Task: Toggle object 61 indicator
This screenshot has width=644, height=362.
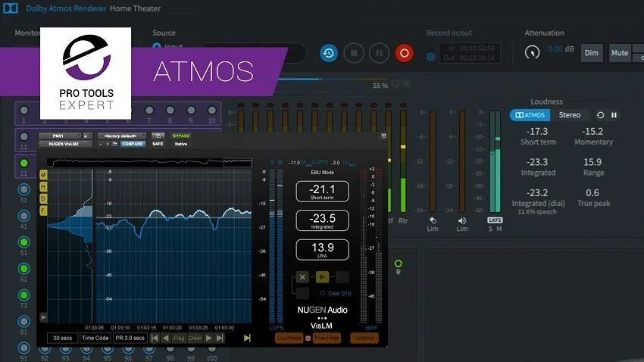Action: [x=23, y=268]
